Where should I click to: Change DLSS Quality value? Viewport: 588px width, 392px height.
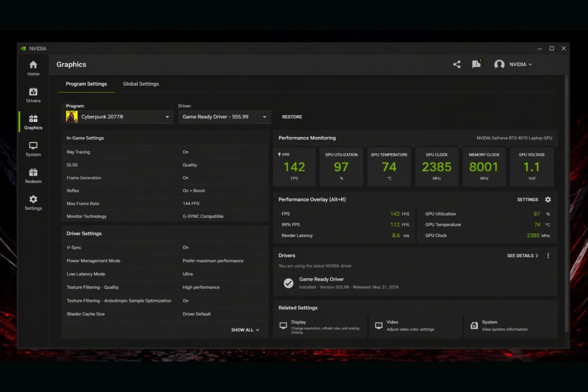click(190, 165)
